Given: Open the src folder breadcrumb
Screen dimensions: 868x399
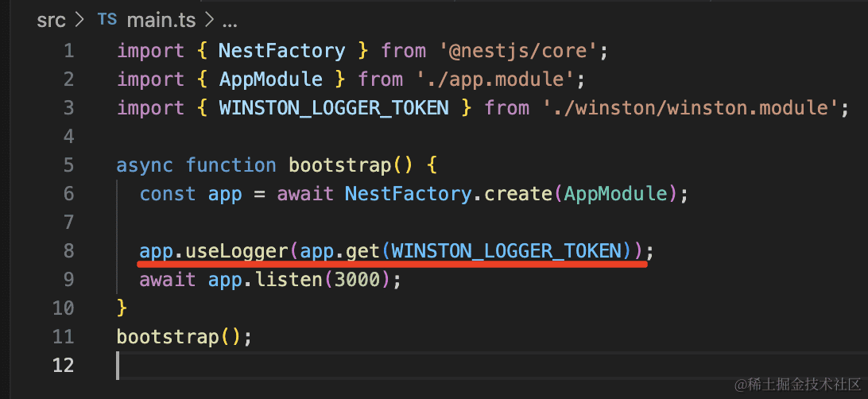Looking at the screenshot, I should click(x=52, y=20).
